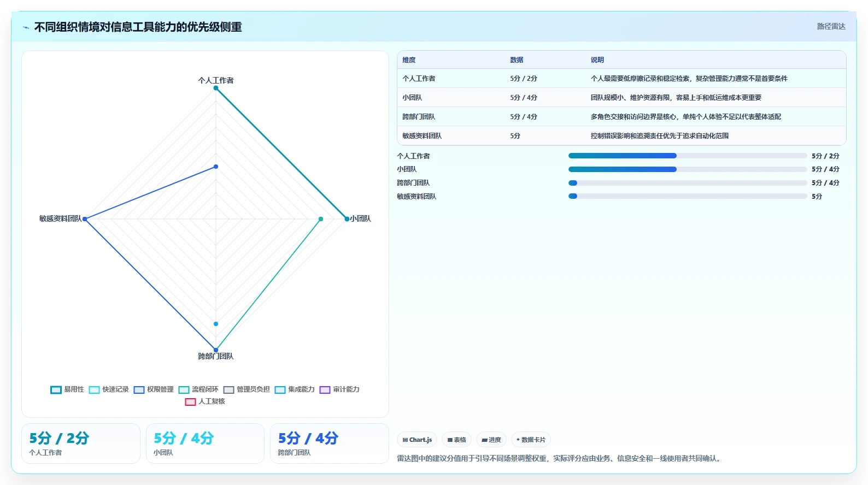
Task: Toggle the 快速记录 legend series
Action: [109, 389]
